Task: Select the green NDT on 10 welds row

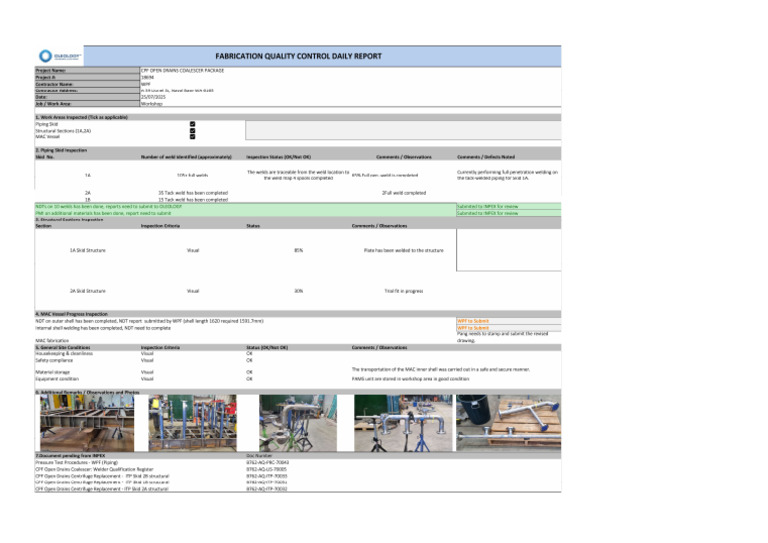Action: 245,207
